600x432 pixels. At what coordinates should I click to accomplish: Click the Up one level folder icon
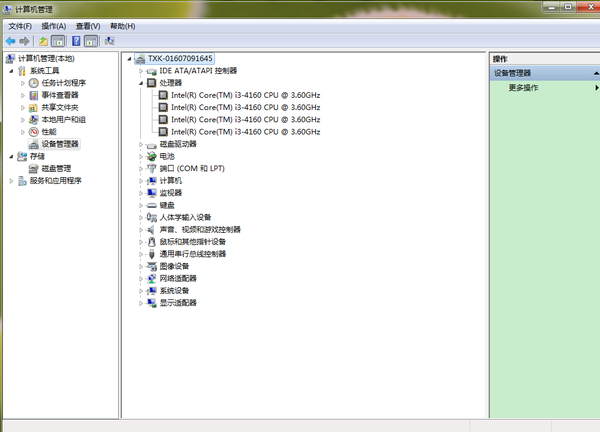[x=44, y=41]
